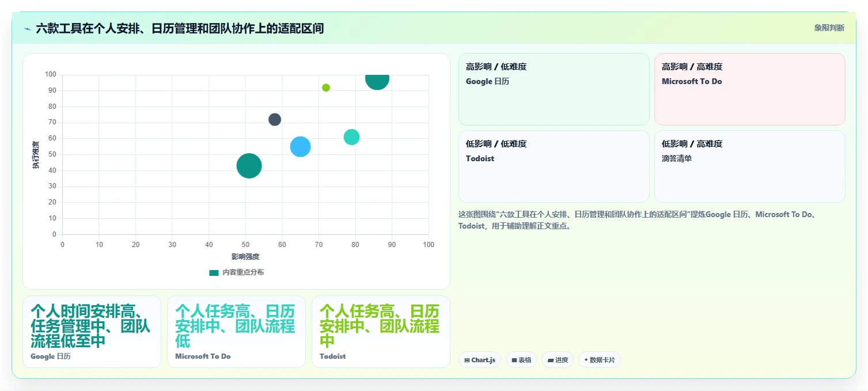Click the 执行难度 y-axis title
The width and height of the screenshot is (868, 391).
36,155
